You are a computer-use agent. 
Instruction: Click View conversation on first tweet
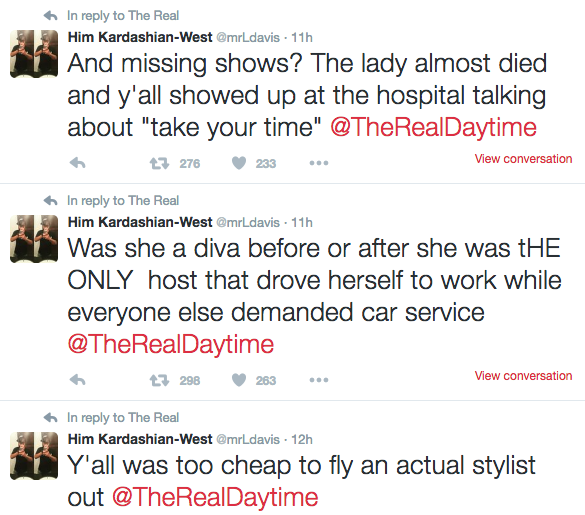[x=523, y=159]
